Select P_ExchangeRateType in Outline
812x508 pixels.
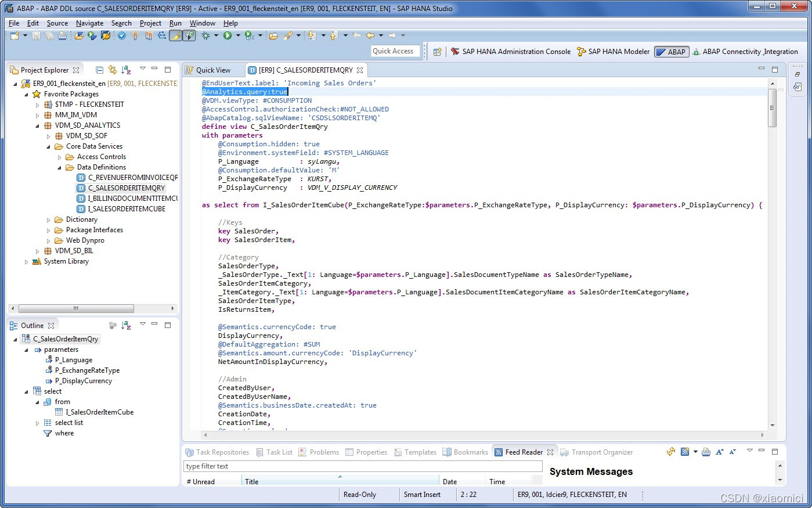pos(82,370)
